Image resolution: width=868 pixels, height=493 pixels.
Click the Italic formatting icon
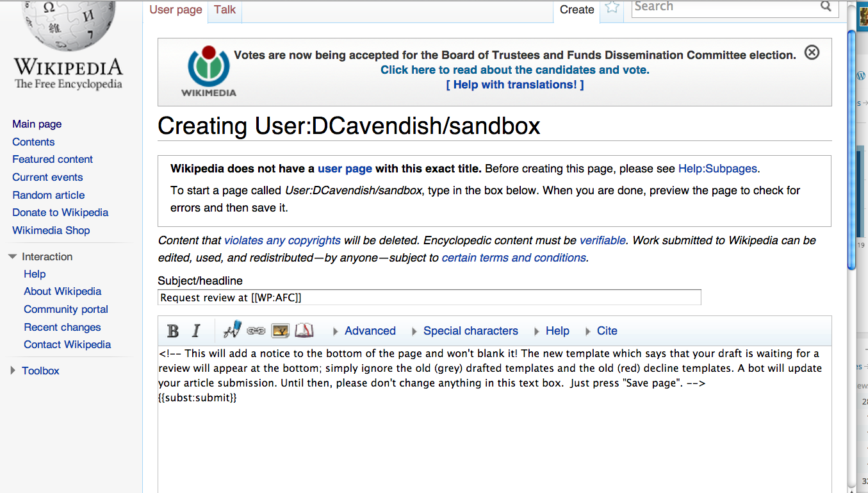pos(196,331)
